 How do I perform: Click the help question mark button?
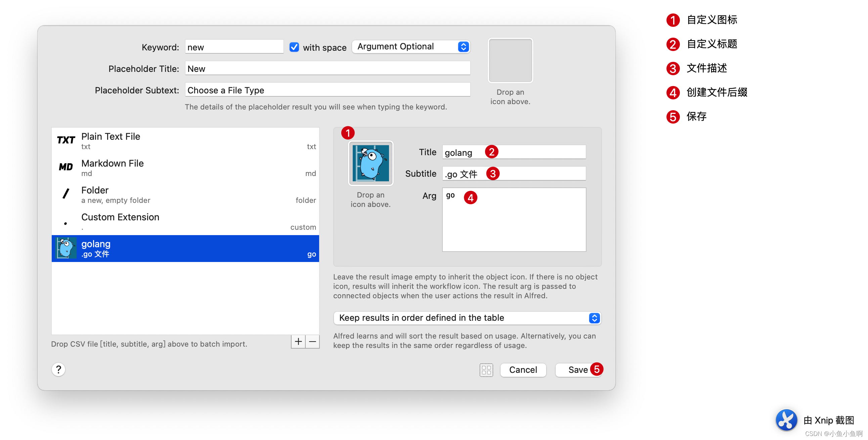coord(58,369)
